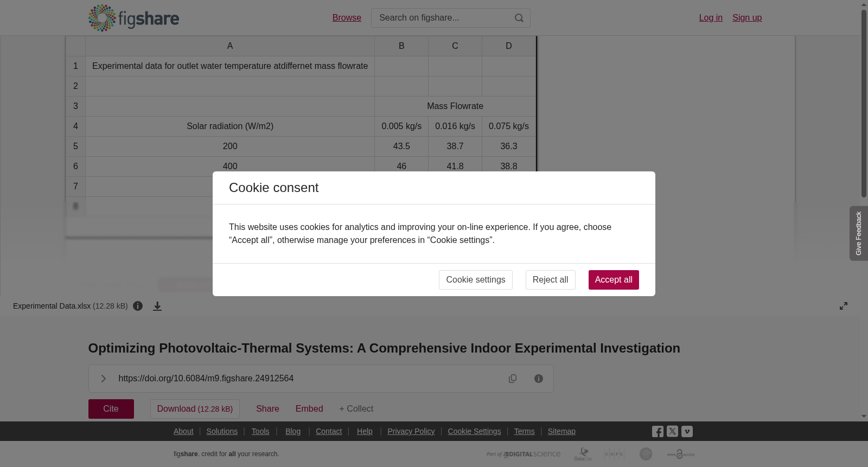The width and height of the screenshot is (868, 467).
Task: Expand the DOI citation chevron
Action: pyautogui.click(x=103, y=379)
